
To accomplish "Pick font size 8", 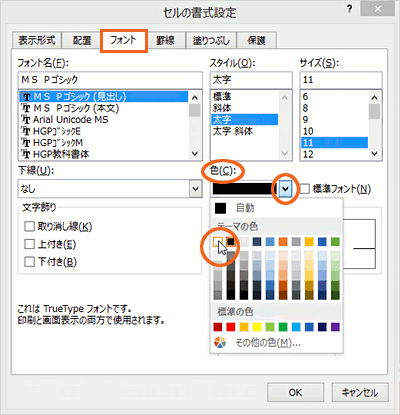I will coord(334,108).
